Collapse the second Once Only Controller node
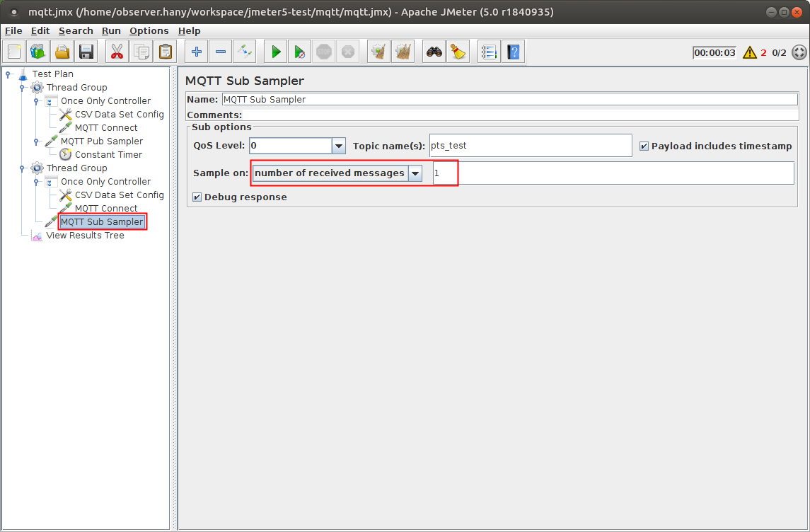 [36, 182]
